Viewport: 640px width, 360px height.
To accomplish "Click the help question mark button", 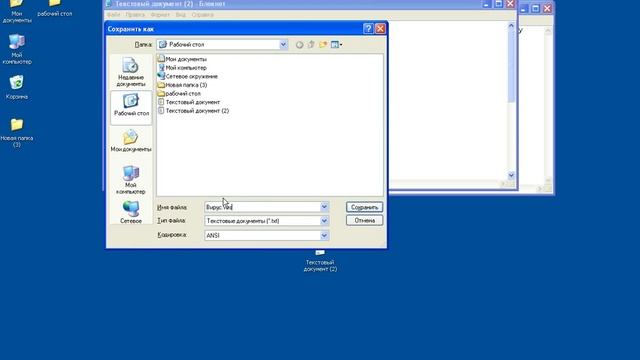I will click(368, 29).
